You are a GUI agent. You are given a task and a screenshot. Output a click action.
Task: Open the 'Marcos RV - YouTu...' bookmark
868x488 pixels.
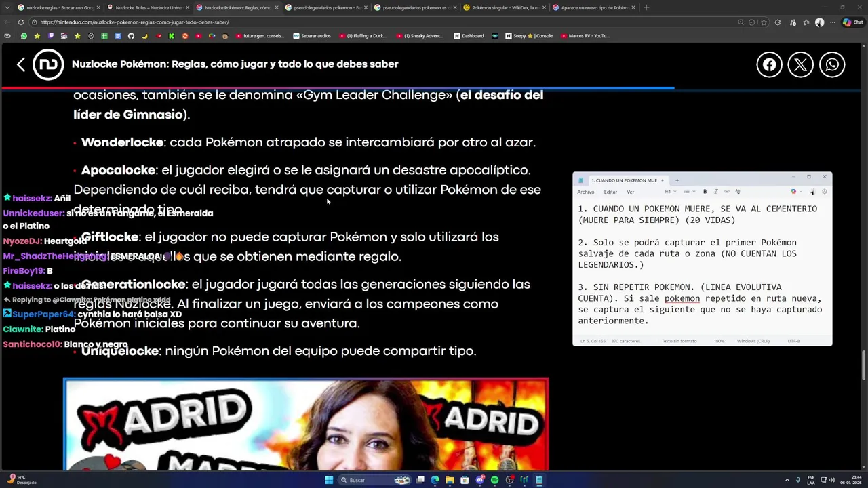tap(585, 35)
